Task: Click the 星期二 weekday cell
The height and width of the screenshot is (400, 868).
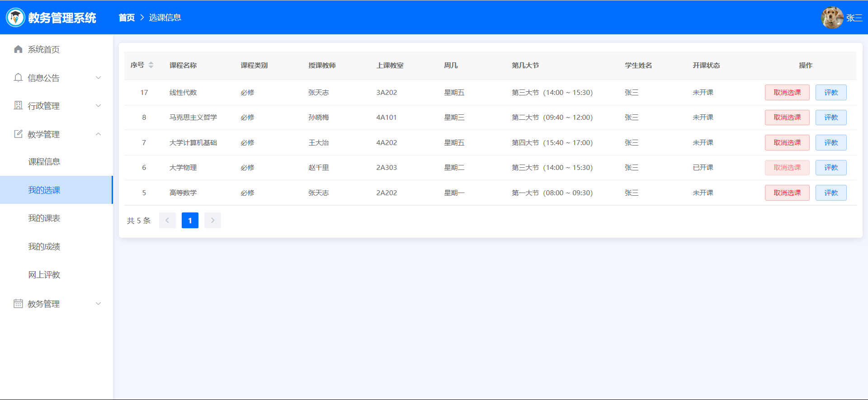Action: click(454, 168)
